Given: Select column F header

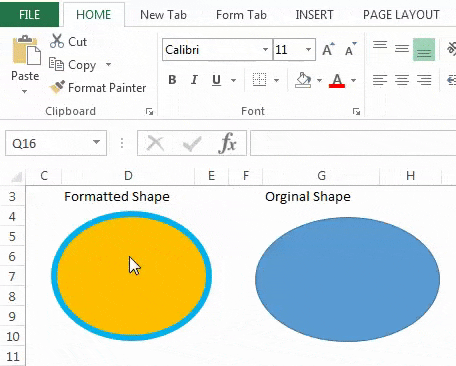Looking at the screenshot, I should tap(246, 175).
